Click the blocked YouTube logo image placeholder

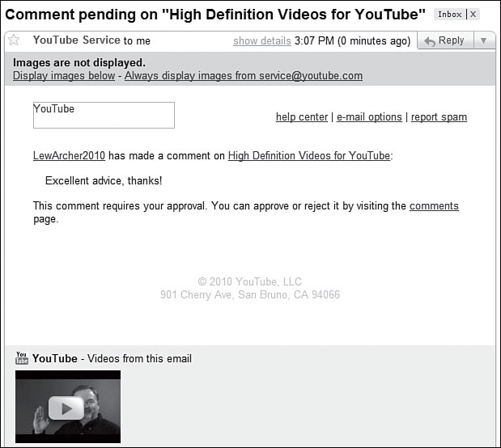104,116
